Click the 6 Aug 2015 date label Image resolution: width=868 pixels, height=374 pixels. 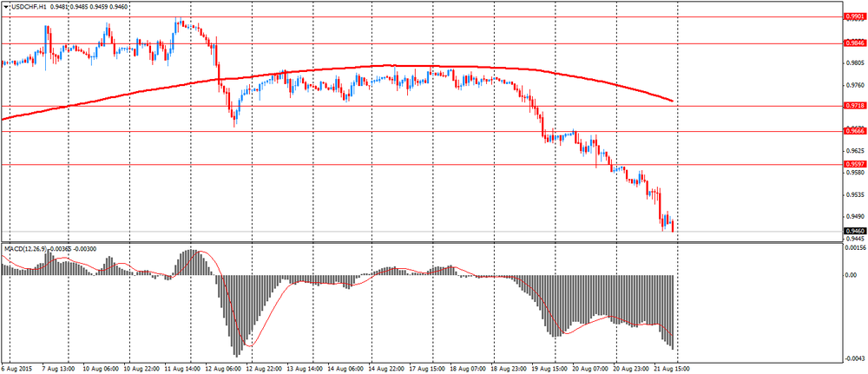click(x=15, y=368)
